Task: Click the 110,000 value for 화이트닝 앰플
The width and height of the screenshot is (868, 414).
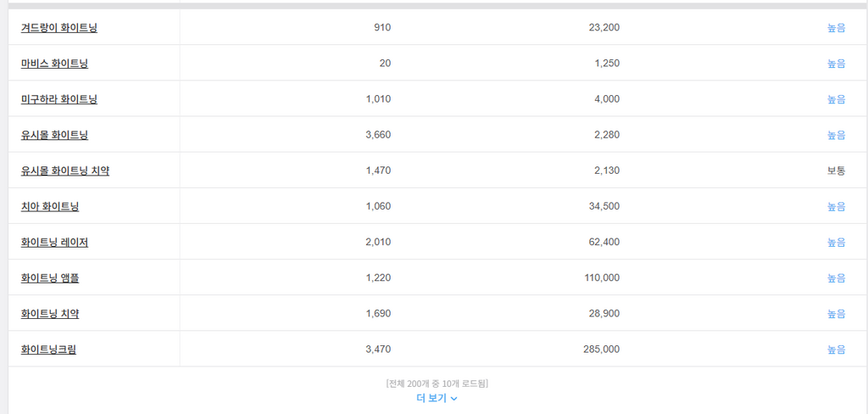Action: pyautogui.click(x=601, y=277)
